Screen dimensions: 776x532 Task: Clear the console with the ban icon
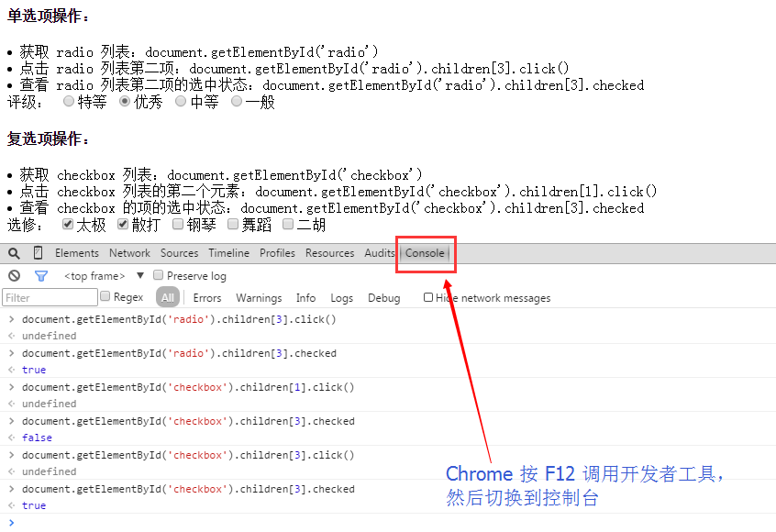point(15,276)
